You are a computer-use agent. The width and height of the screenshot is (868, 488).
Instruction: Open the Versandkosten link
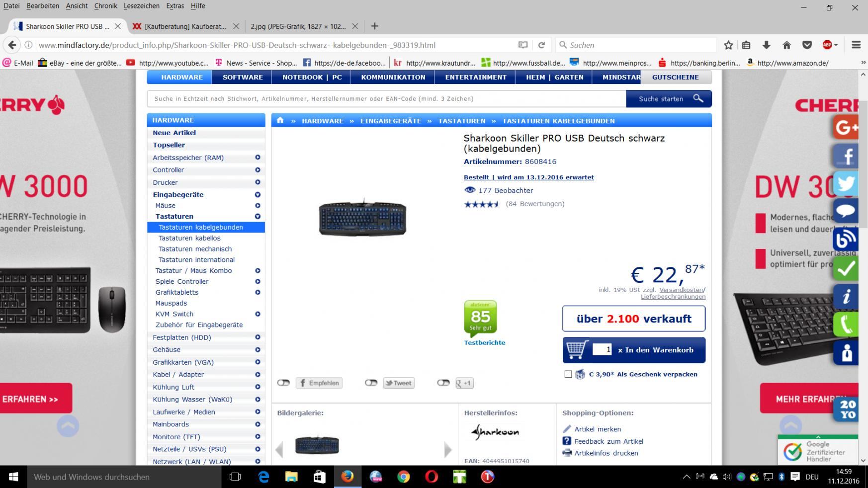click(681, 290)
